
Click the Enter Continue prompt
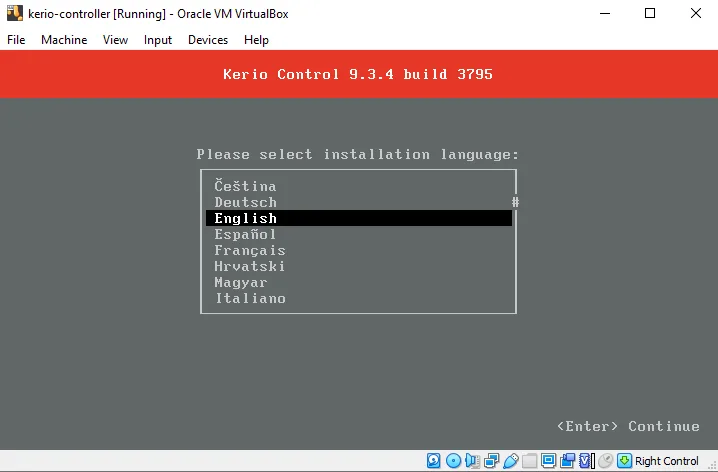pos(628,426)
